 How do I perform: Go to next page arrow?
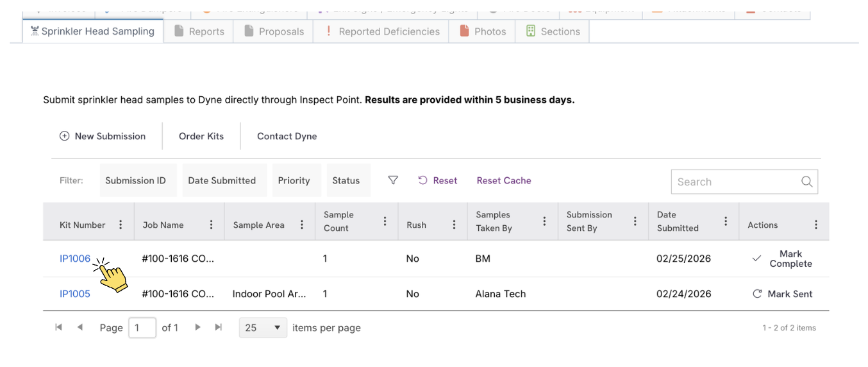(x=197, y=327)
